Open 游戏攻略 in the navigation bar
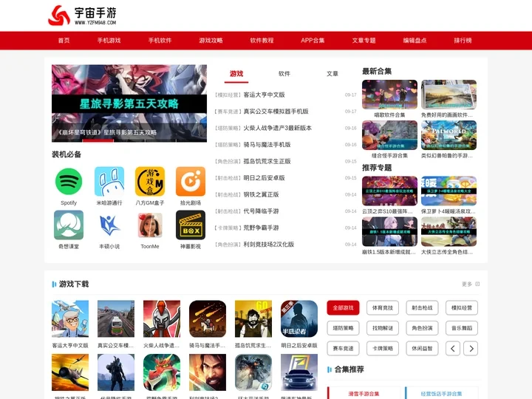532x399 pixels. [211, 41]
